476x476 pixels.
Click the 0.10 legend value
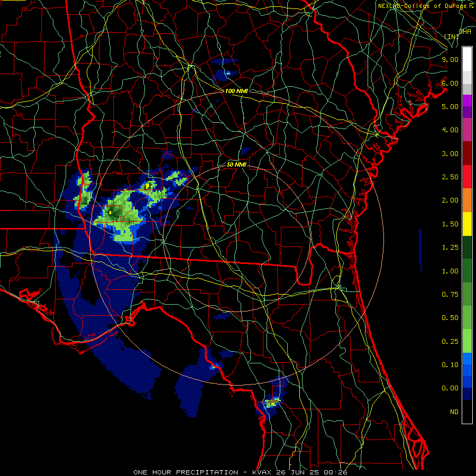pos(450,365)
